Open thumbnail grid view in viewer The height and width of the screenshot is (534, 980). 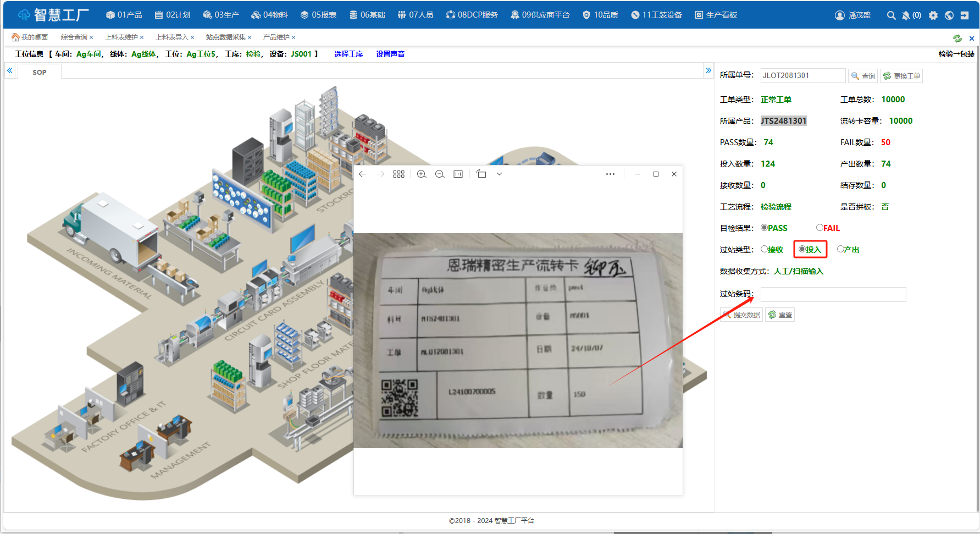point(398,174)
